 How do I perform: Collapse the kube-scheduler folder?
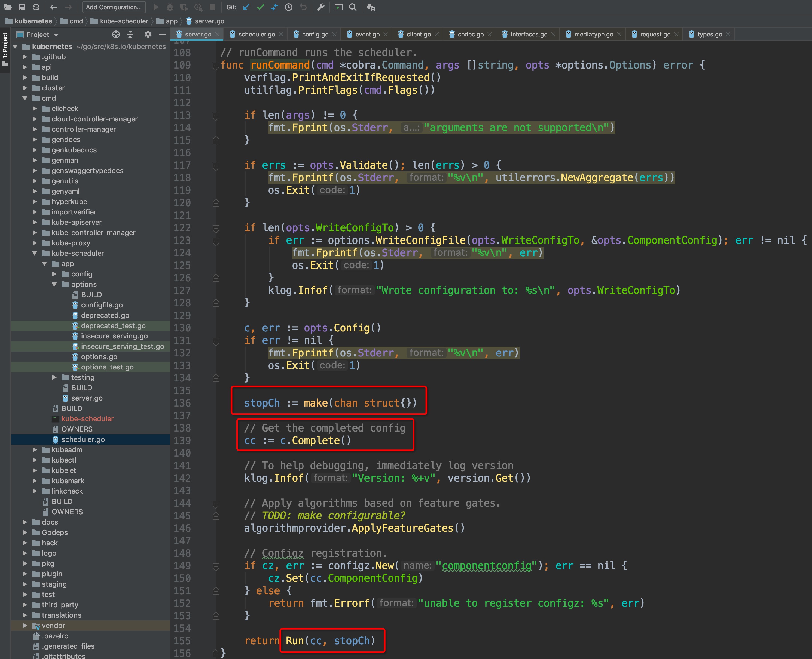coord(35,253)
